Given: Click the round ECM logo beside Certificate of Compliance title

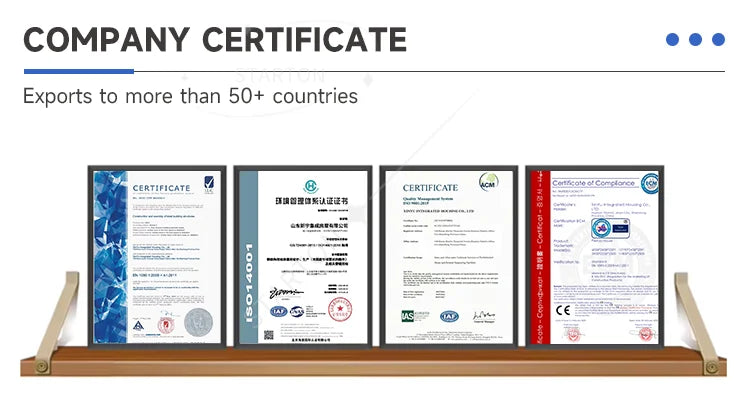Looking at the screenshot, I should (651, 184).
